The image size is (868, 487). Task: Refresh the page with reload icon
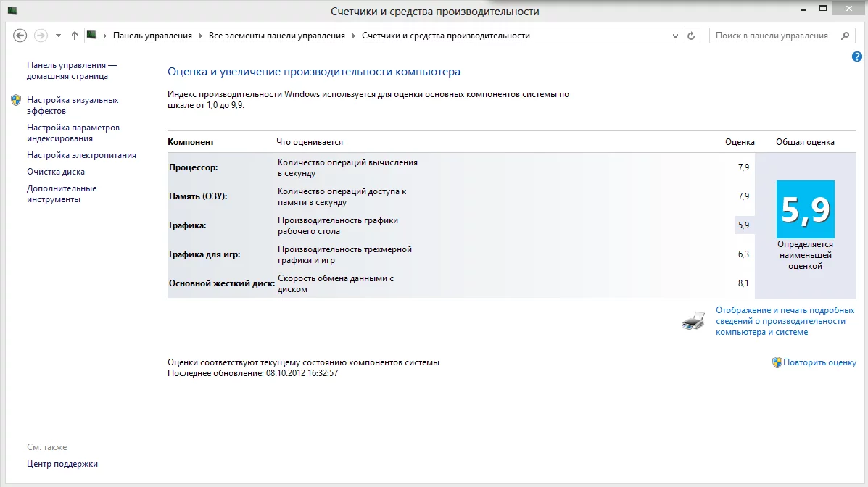pyautogui.click(x=691, y=36)
